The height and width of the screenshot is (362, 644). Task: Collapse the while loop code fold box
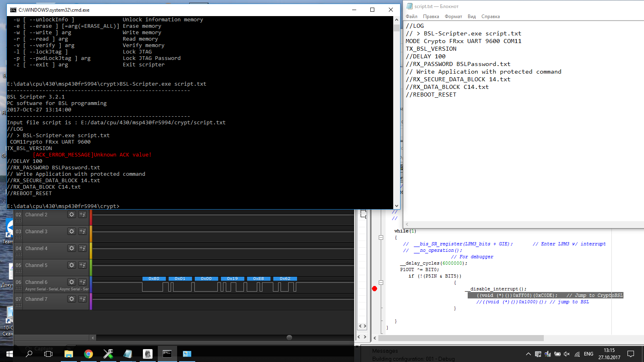pos(381,237)
